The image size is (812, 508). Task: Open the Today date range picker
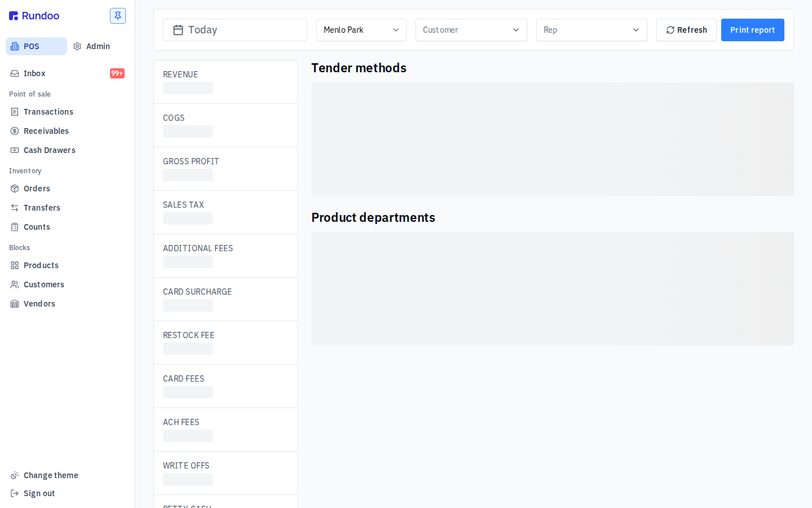click(235, 30)
